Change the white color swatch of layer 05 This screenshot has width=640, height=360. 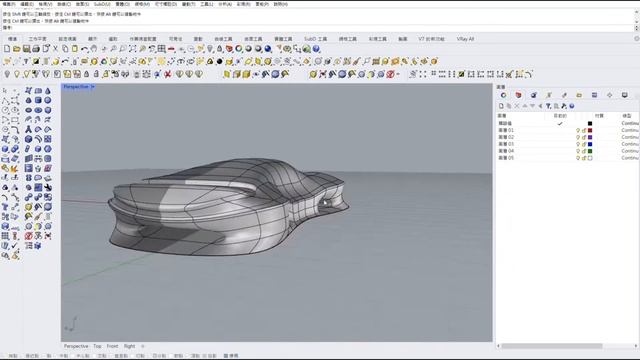(x=590, y=158)
